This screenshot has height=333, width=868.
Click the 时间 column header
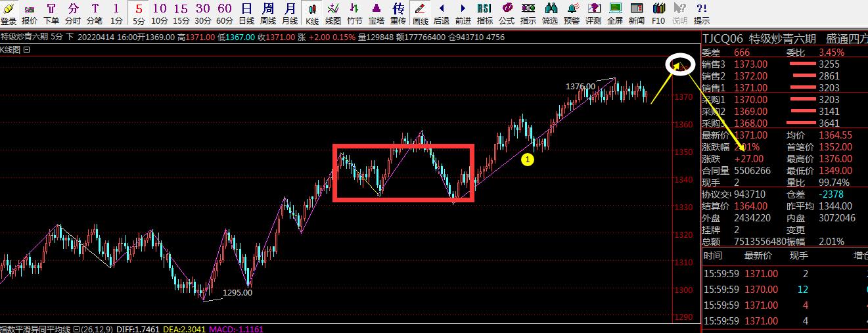click(712, 255)
